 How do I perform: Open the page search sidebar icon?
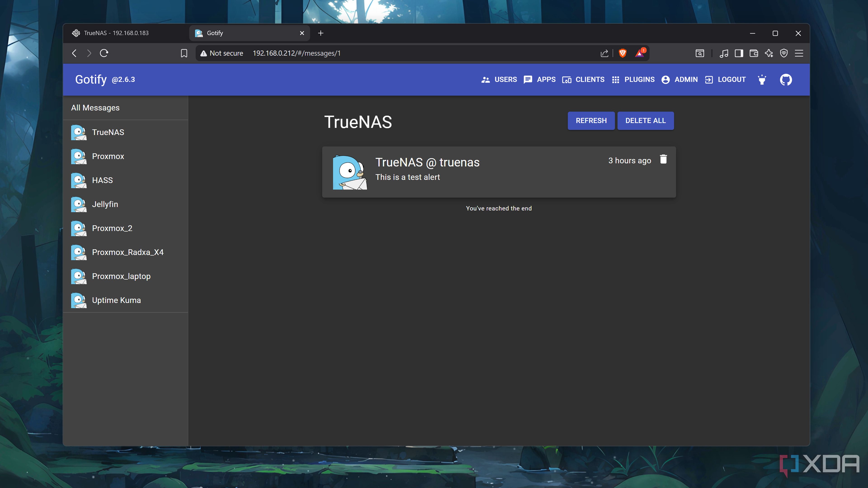click(x=700, y=53)
